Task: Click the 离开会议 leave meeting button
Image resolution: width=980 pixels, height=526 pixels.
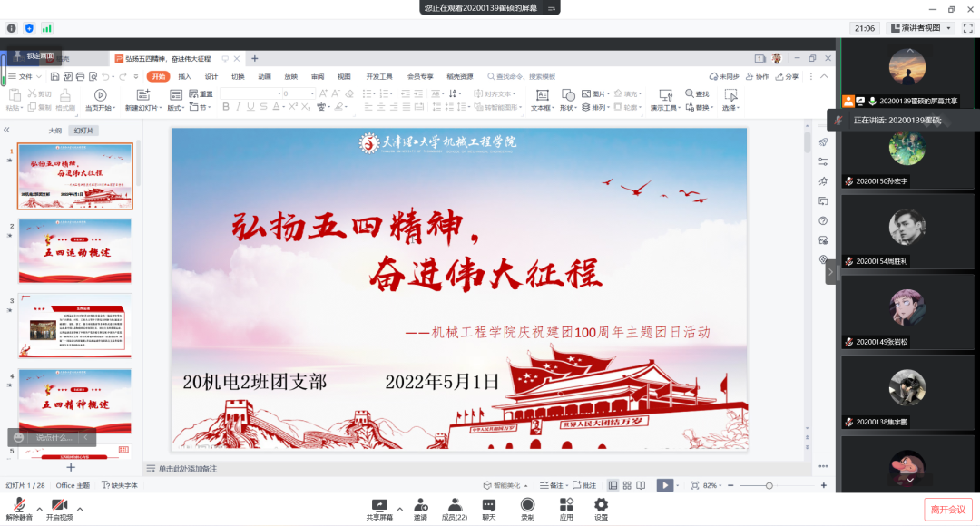Action: [x=949, y=510]
